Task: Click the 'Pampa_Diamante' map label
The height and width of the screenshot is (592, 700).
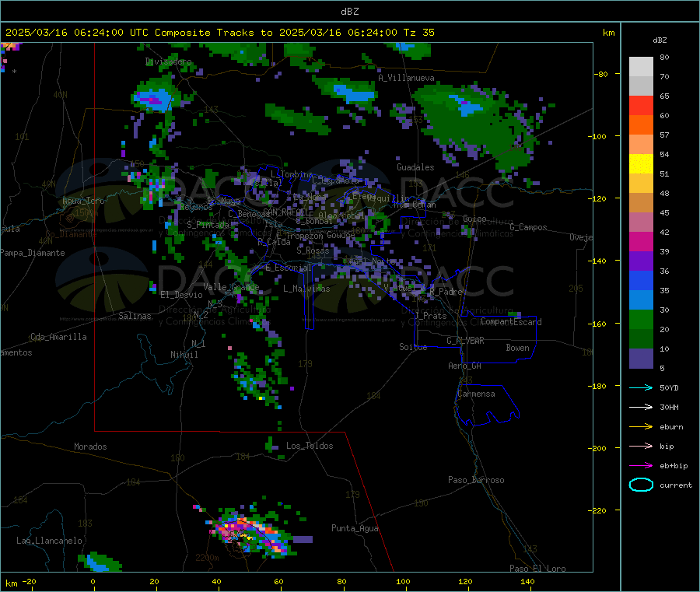Action: [x=32, y=253]
